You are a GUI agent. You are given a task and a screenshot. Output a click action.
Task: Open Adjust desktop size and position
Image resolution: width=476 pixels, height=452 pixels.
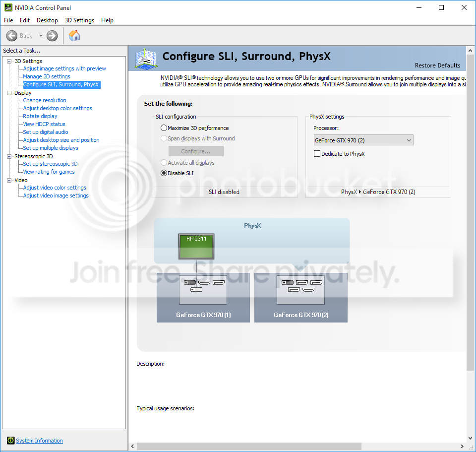pyautogui.click(x=61, y=140)
